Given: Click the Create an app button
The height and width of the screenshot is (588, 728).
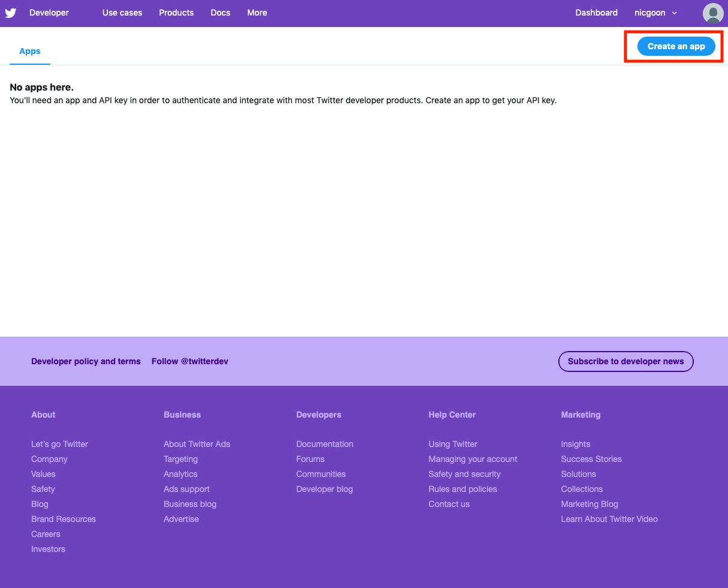Looking at the screenshot, I should [x=676, y=46].
